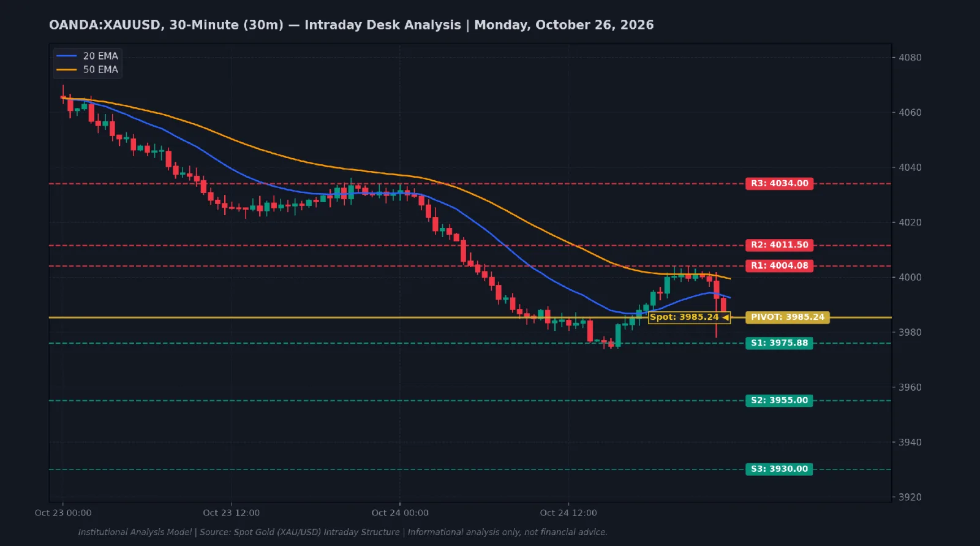
Task: Click the Oct 24 12:00 time label
Action: tap(568, 513)
